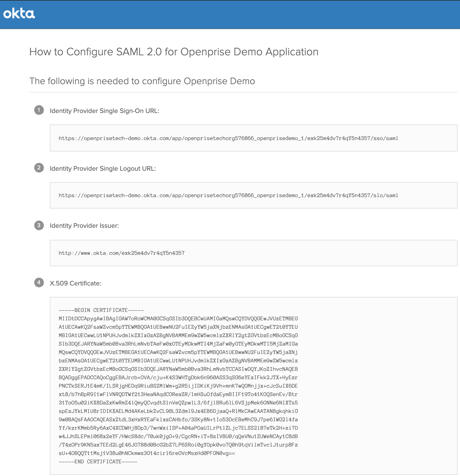460x476 pixels.
Task: Click the okta logo in header
Action: 19,14
